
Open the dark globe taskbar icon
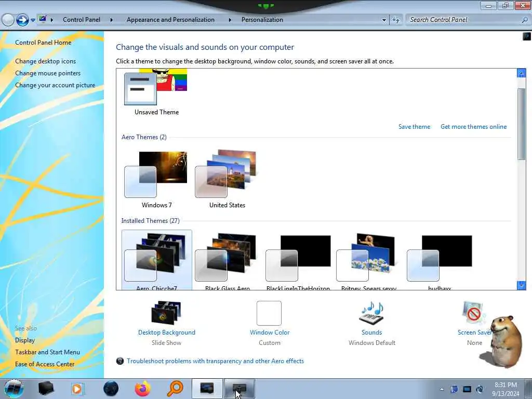[111, 389]
